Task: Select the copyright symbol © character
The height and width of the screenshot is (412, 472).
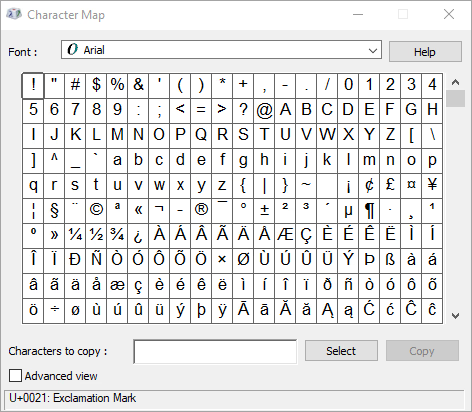Action: (96, 211)
